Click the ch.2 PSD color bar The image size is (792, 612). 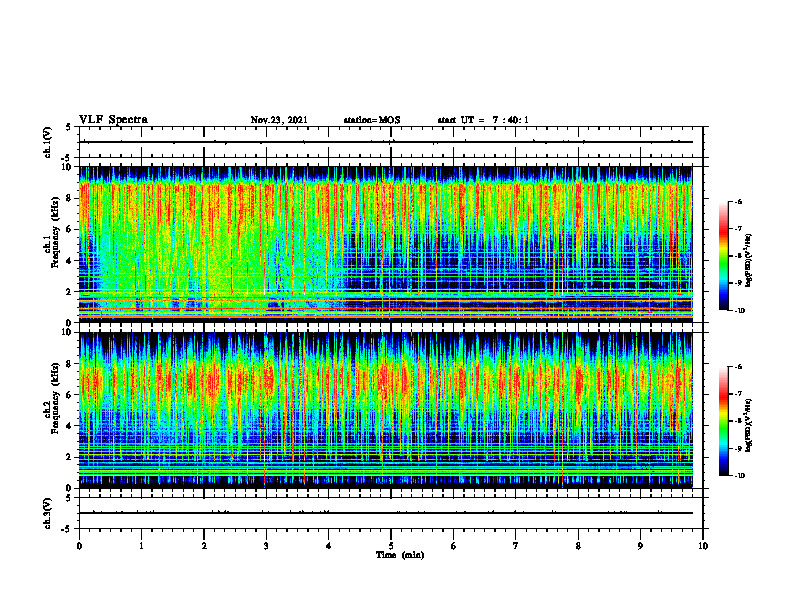point(723,421)
